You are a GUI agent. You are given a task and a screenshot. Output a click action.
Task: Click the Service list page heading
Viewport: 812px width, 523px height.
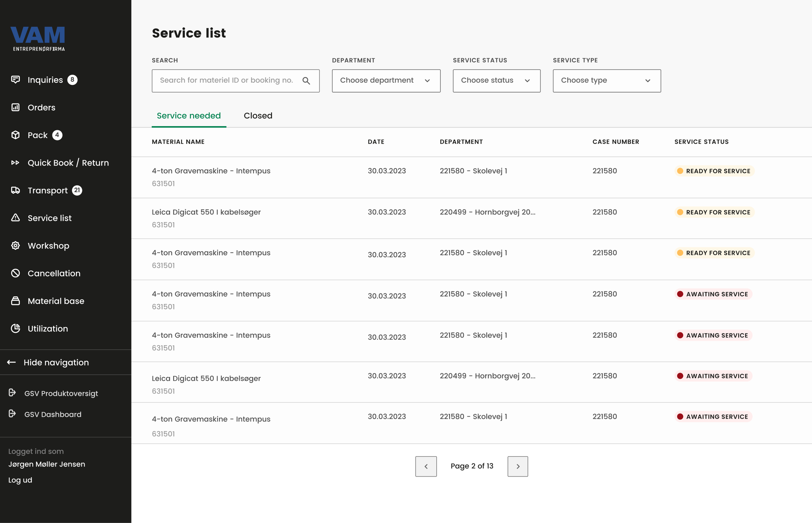pyautogui.click(x=189, y=33)
